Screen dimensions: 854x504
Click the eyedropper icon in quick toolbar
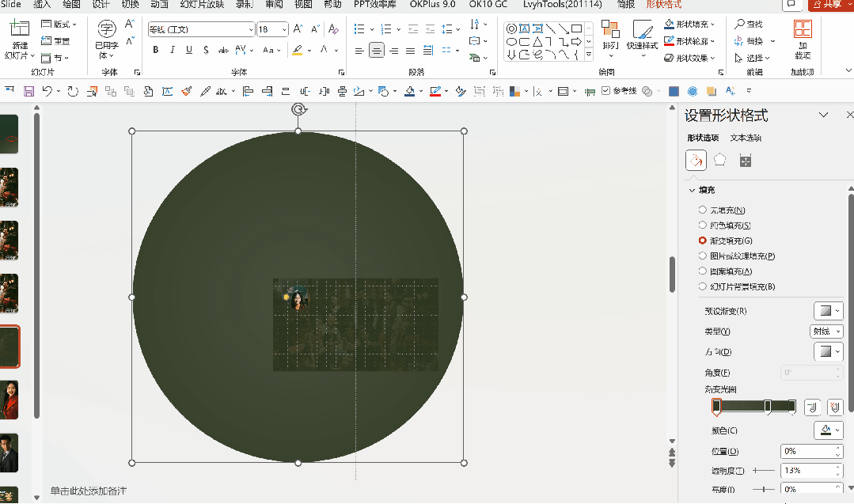click(205, 92)
